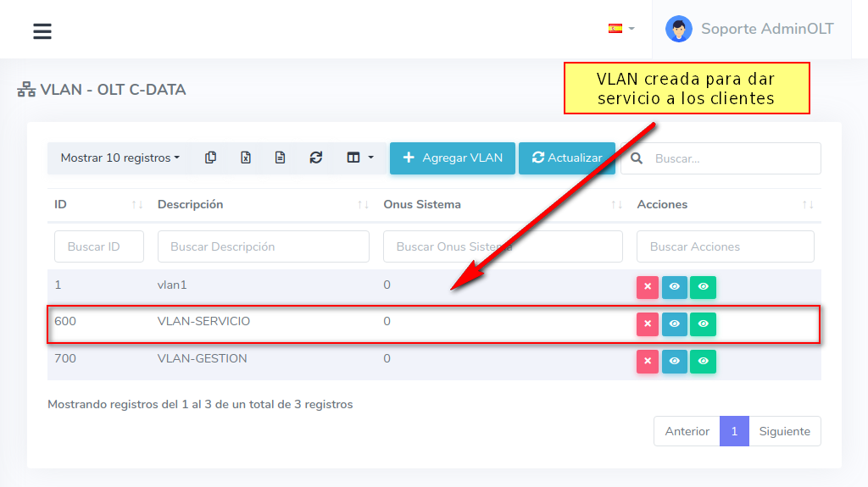Open the Soporte AdminOLT user menu
Screen dimensions: 868x487
coord(750,29)
